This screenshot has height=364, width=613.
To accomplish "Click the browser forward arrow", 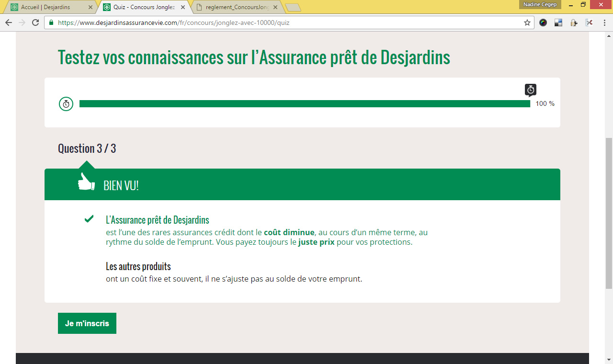I will click(22, 23).
